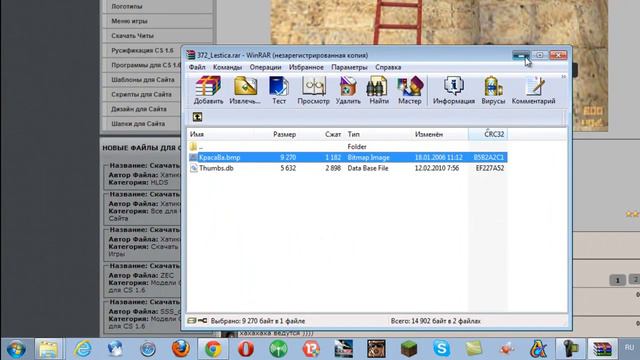Open Меню игры link on webpage
This screenshot has width=640, height=360.
pyautogui.click(x=129, y=21)
